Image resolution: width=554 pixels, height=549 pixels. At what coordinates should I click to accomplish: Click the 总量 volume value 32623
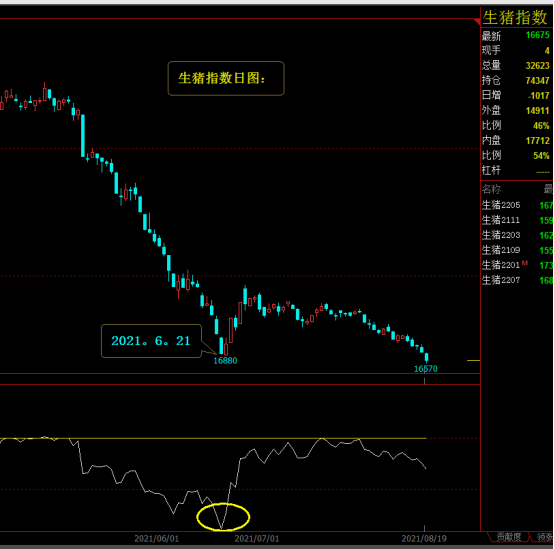click(x=537, y=66)
